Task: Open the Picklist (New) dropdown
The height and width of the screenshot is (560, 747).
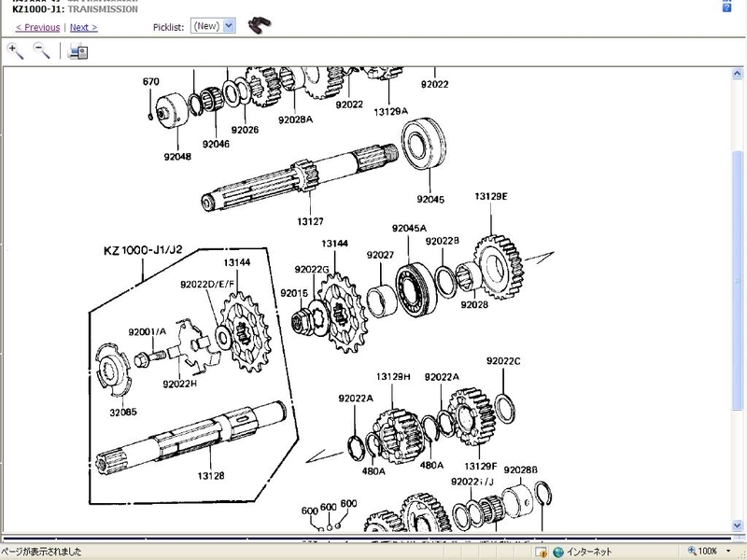Action: (213, 26)
